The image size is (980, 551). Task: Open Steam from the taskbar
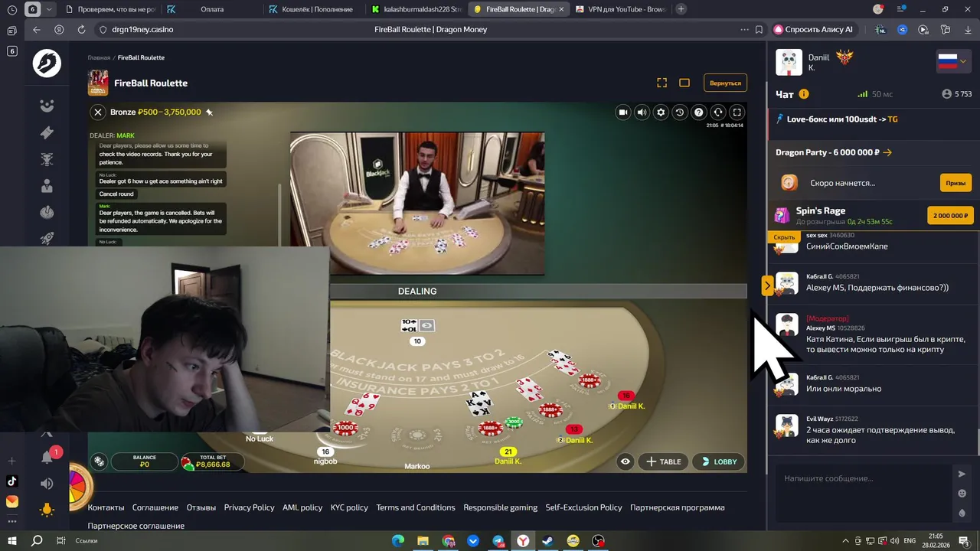(x=547, y=540)
